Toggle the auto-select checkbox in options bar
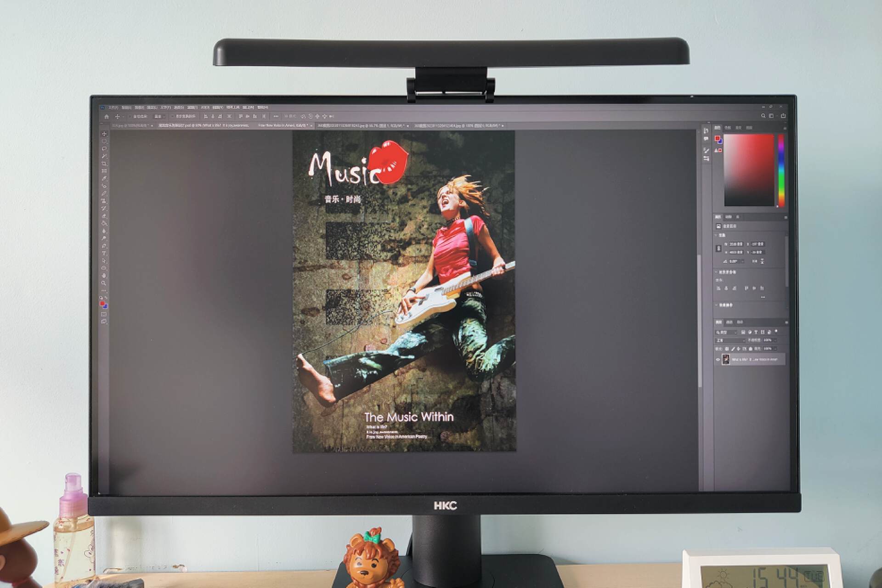The image size is (882, 588). [130, 117]
